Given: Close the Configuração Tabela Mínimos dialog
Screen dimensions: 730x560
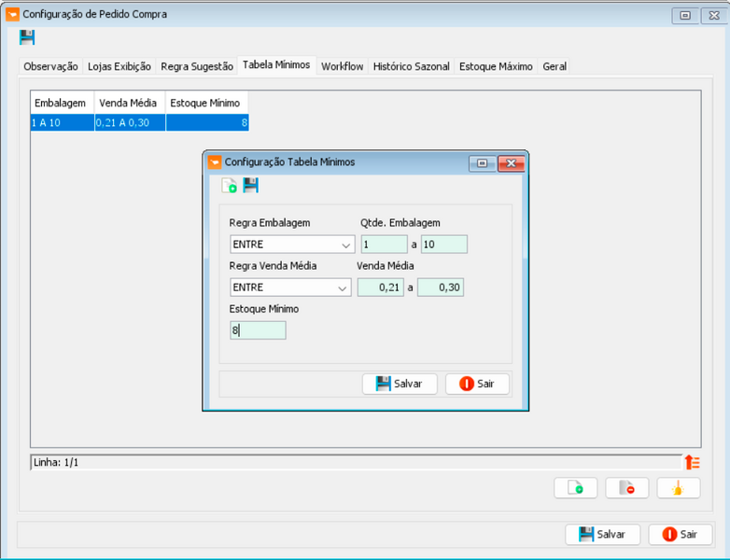Looking at the screenshot, I should pos(512,163).
